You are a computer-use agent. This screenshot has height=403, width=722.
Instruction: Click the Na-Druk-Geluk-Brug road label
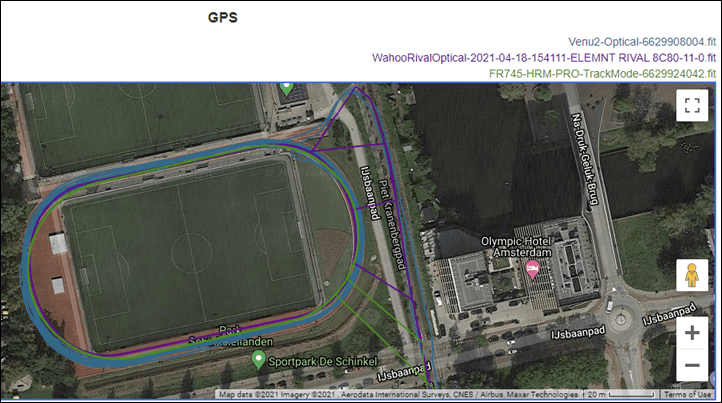pos(585,159)
